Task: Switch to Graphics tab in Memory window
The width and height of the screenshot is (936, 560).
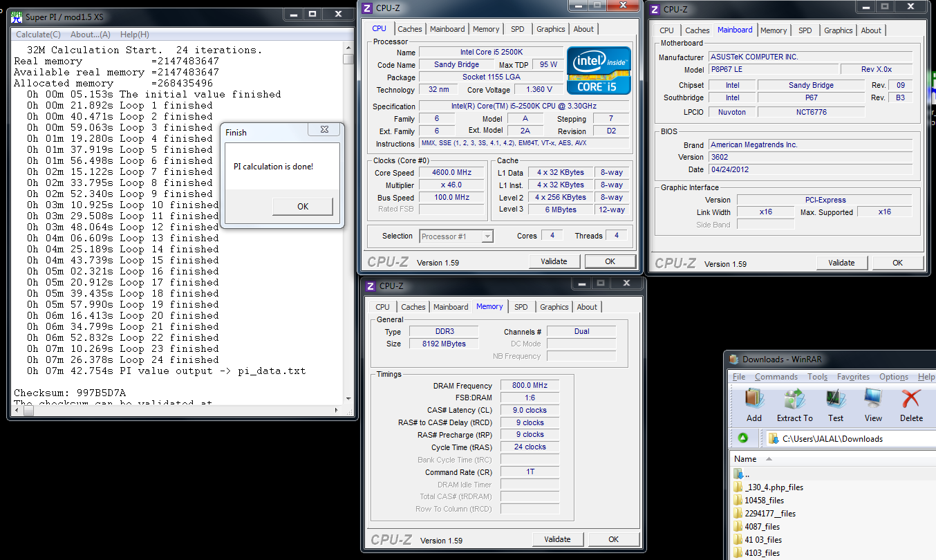Action: 554,307
